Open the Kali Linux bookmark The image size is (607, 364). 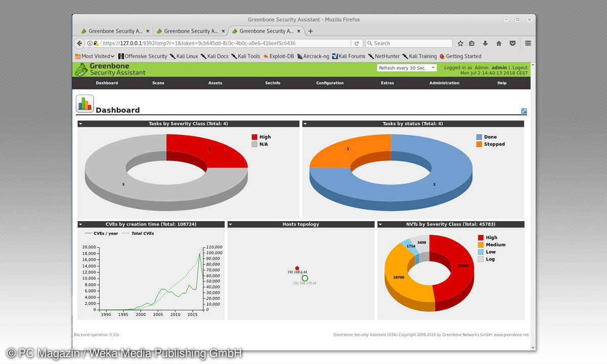coord(184,56)
